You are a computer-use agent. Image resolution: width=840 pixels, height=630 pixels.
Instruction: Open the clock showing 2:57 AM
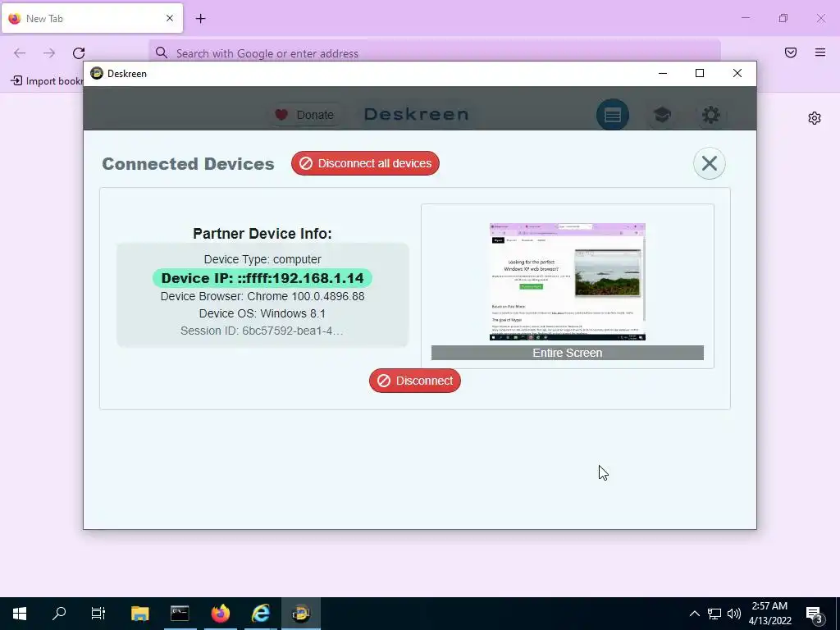pos(769,614)
